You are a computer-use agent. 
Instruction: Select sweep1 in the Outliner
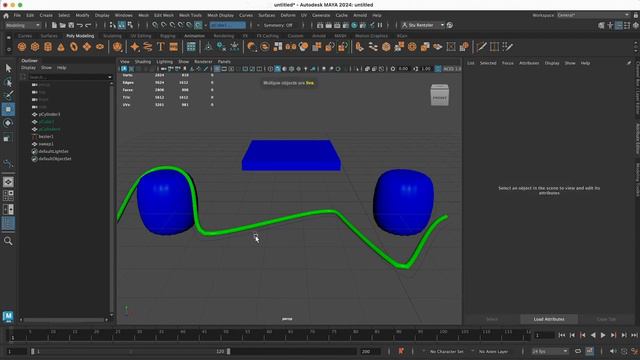point(46,144)
